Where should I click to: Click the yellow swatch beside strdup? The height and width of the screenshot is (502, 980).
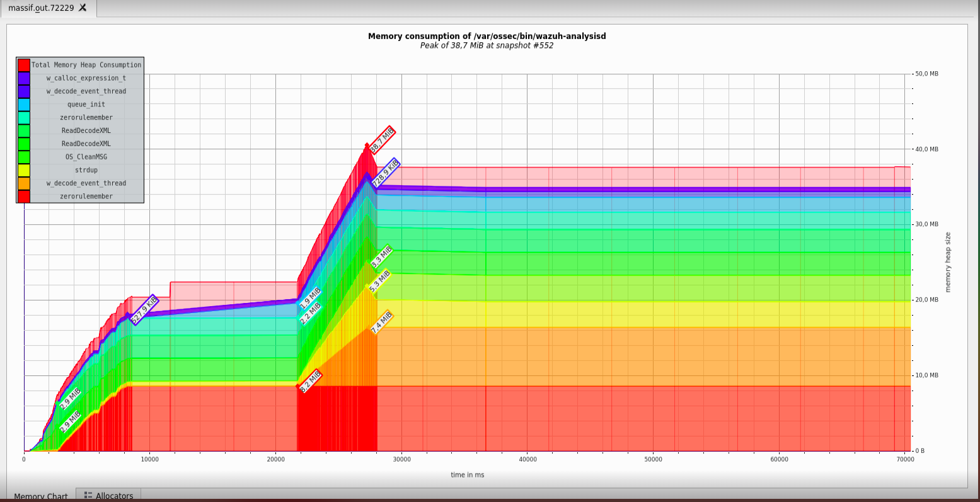coord(23,169)
